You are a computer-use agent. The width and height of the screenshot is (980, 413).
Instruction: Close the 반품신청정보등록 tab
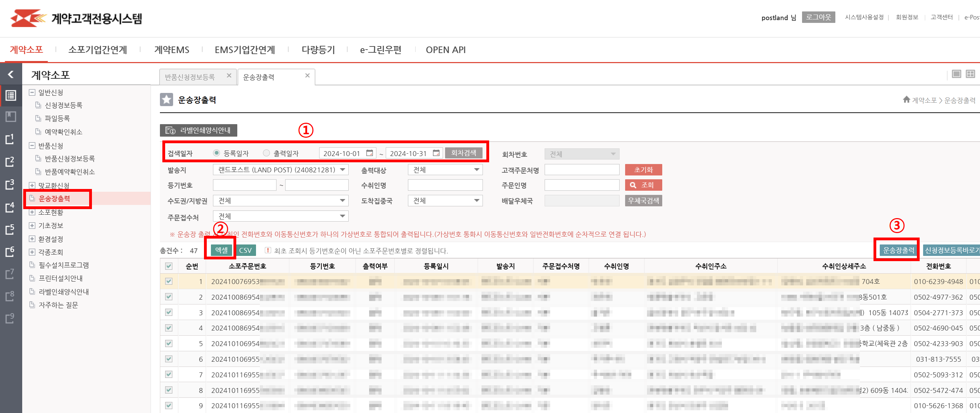pos(229,76)
